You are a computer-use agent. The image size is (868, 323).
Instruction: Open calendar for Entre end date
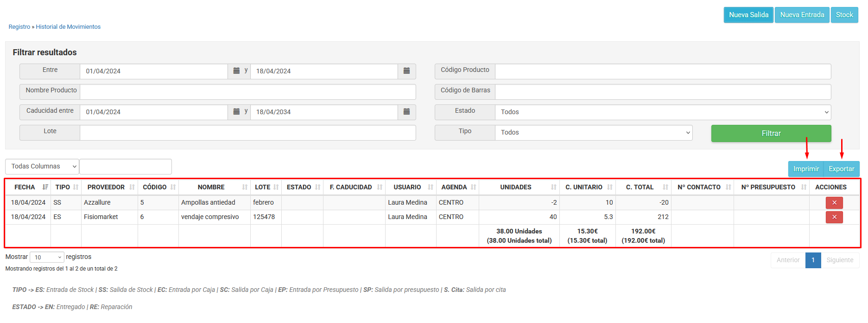click(x=406, y=71)
